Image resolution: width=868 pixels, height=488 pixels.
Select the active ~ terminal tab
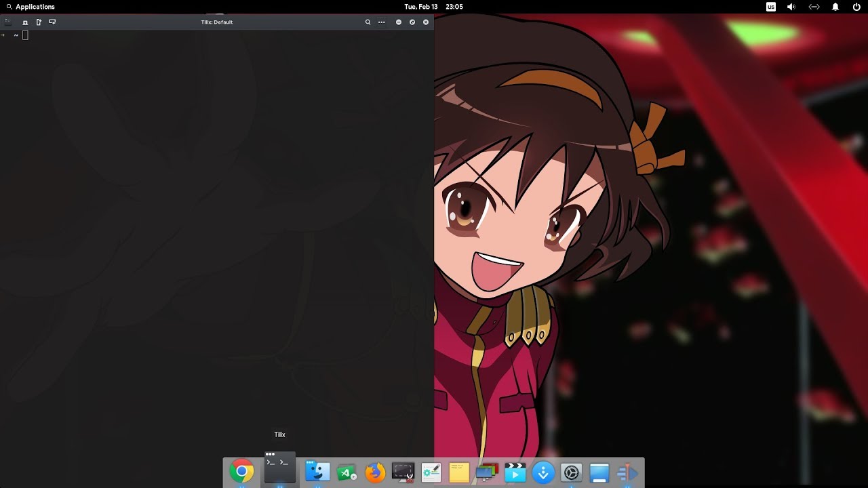[x=16, y=35]
